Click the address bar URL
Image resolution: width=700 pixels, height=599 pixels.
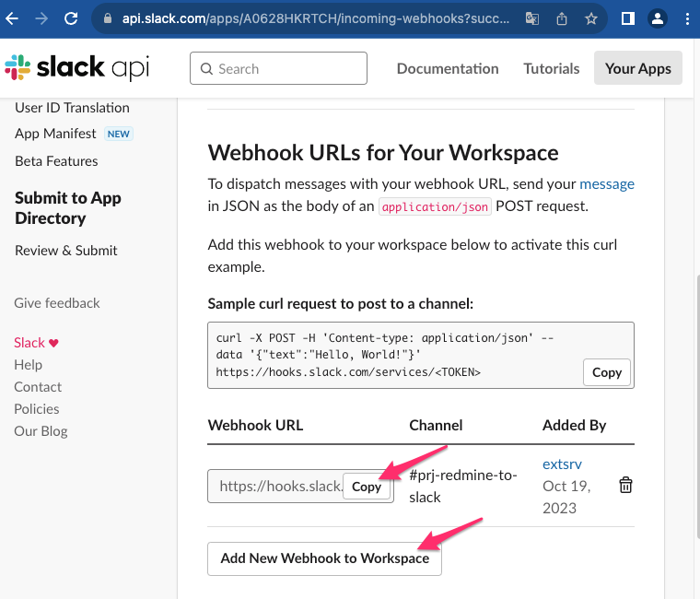tap(316, 18)
